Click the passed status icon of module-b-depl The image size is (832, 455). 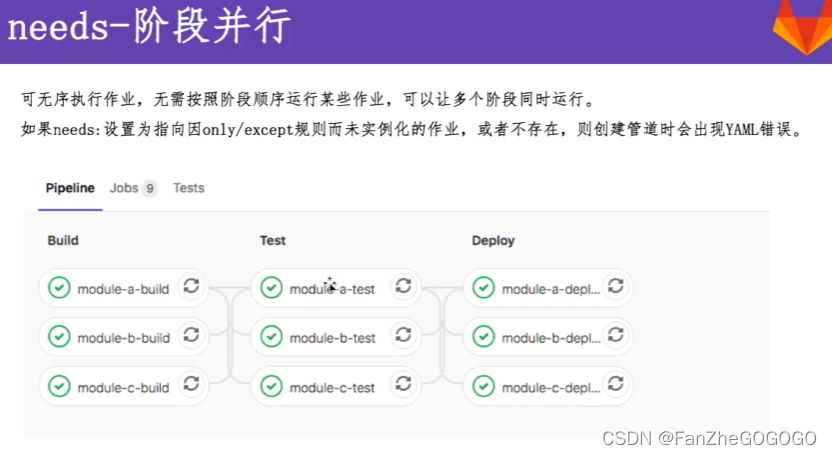point(483,337)
